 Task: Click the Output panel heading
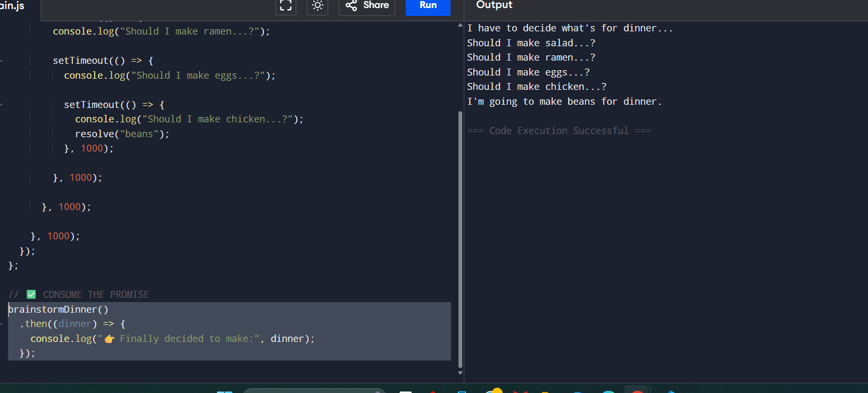[494, 5]
